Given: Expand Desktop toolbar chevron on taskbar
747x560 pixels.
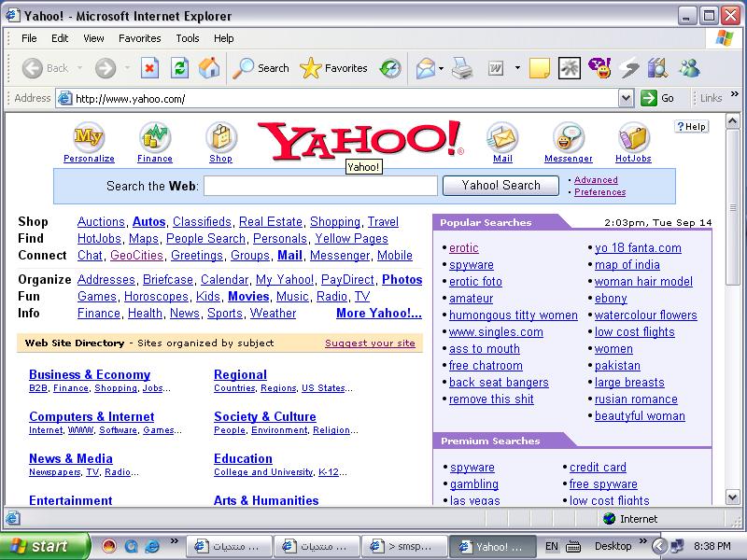Looking at the screenshot, I should (642, 540).
